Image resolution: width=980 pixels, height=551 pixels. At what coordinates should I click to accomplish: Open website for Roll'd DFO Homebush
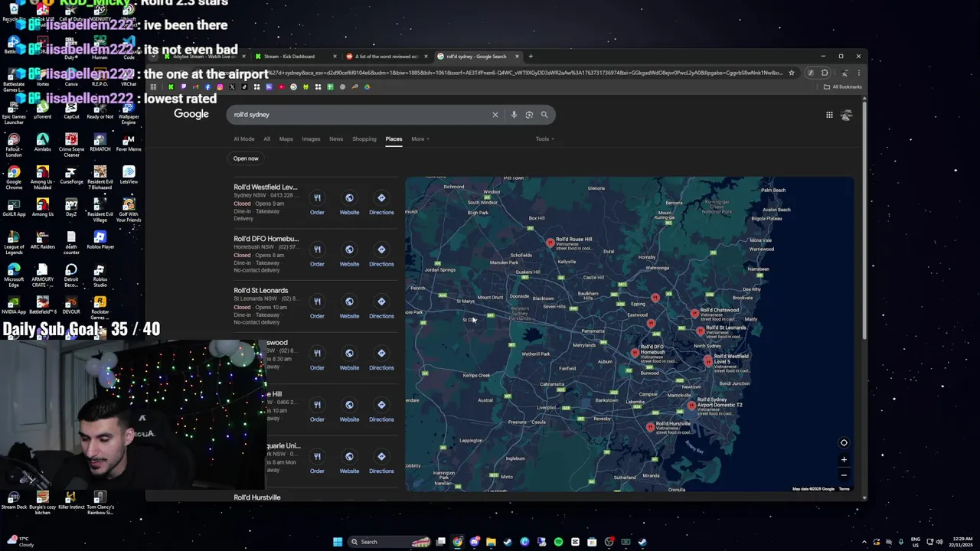[349, 255]
